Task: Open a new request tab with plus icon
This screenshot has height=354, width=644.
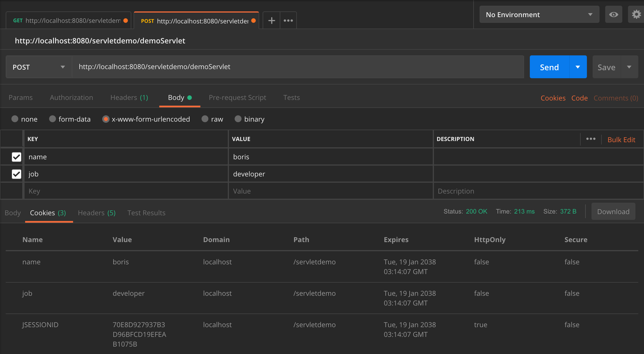Action: point(271,21)
